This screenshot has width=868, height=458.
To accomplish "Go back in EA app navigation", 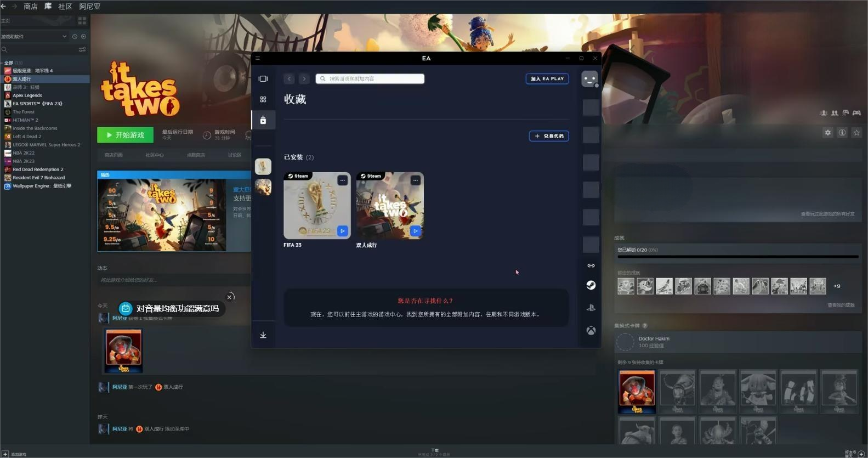I will 290,78.
